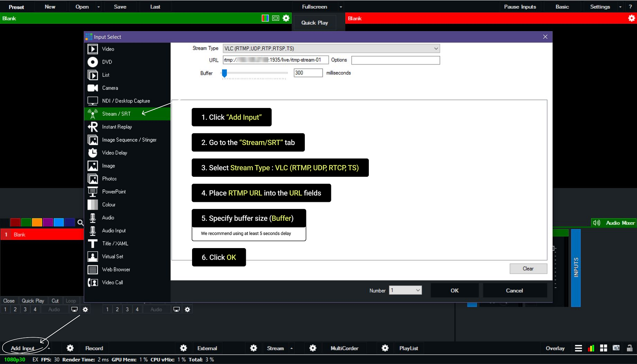This screenshot has height=364, width=637.
Task: Click the Title / XAML icon
Action: [x=93, y=244]
